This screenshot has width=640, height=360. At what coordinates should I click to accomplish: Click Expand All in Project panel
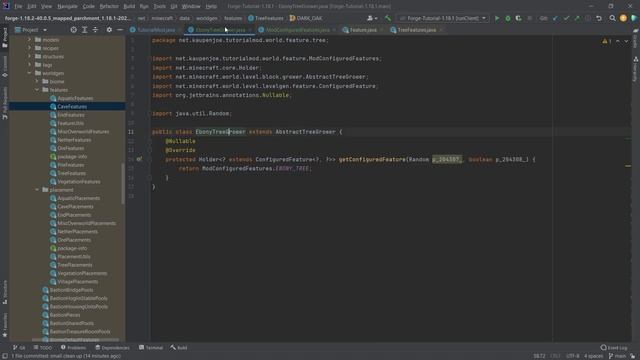(x=84, y=30)
